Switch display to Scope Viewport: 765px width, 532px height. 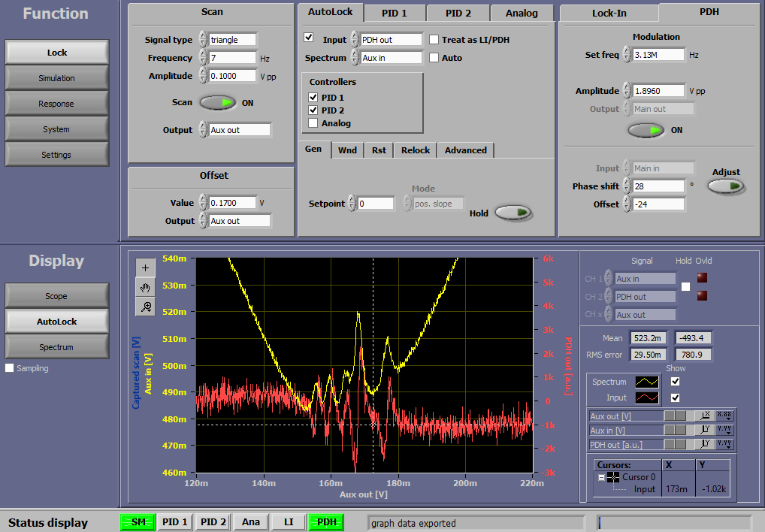[x=56, y=296]
